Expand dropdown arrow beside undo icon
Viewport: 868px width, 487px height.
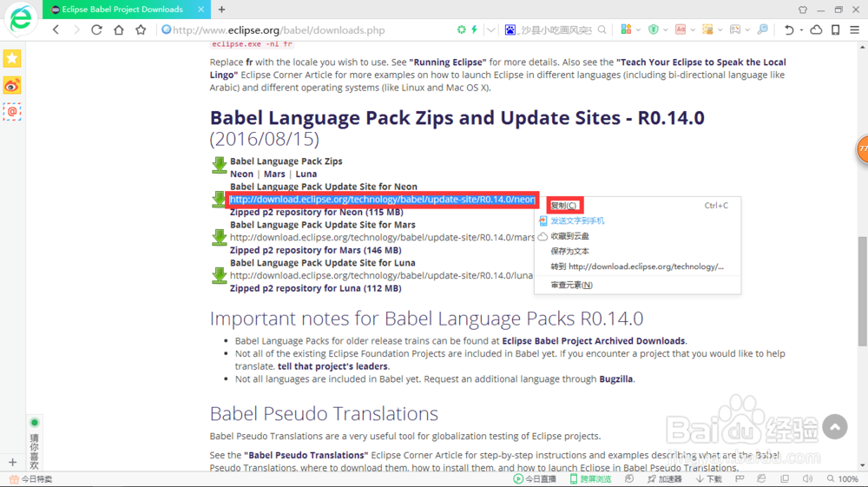tap(801, 30)
